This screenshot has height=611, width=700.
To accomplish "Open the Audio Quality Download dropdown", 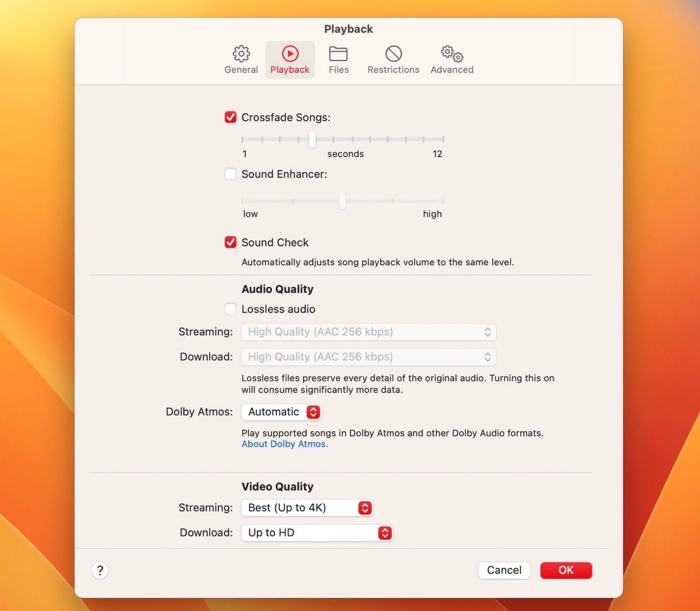I will (369, 357).
